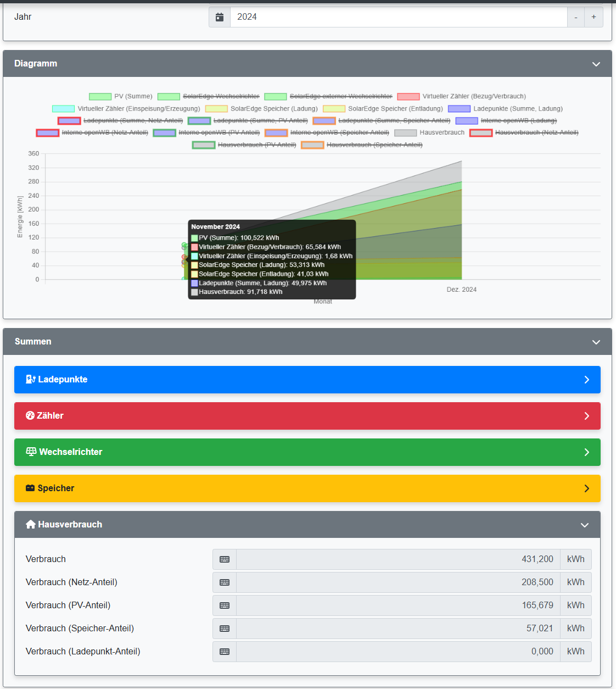Show SolarEdge Wechselrichter legend series
The width and height of the screenshot is (616, 689).
pos(209,97)
